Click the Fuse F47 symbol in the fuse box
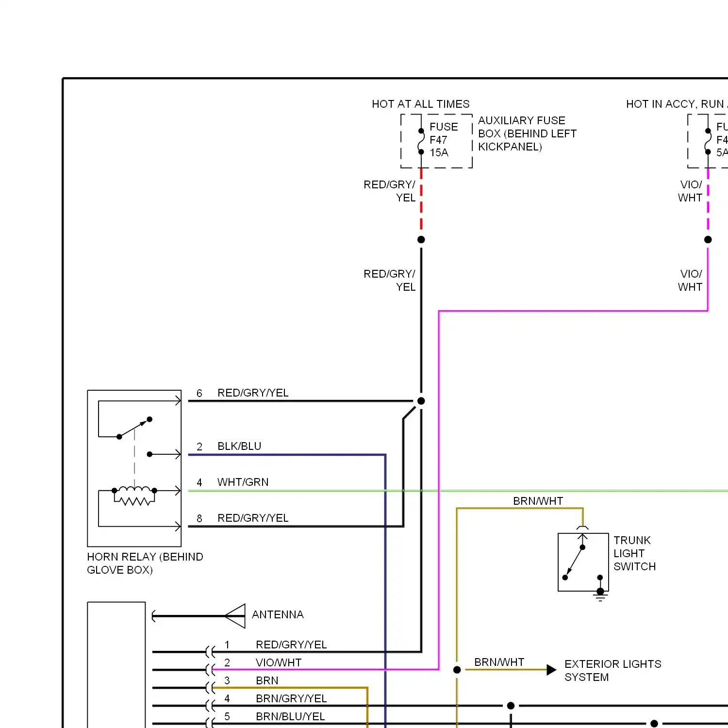This screenshot has width=728, height=728. pos(421,141)
